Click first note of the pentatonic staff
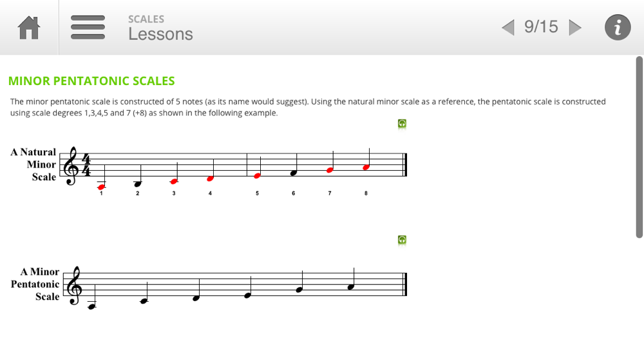 [91, 306]
